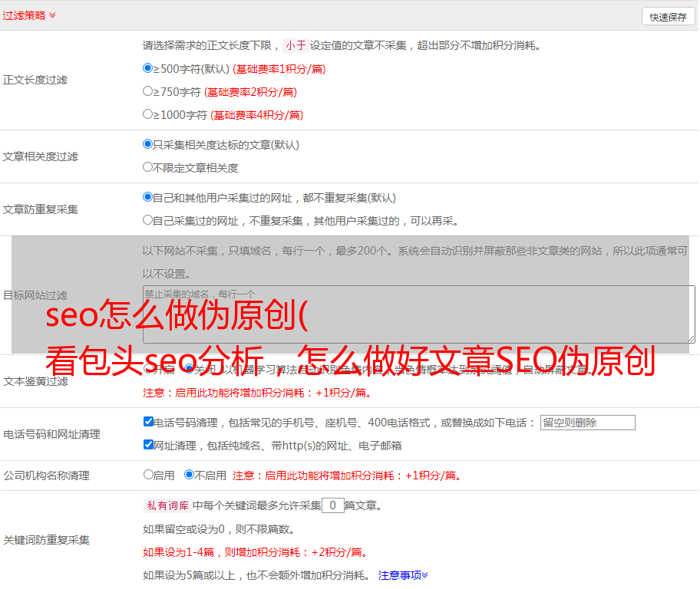The height and width of the screenshot is (589, 700).
Task: Select 自己和其他用户采集过的网址 no-repeat option
Action: pyautogui.click(x=148, y=197)
